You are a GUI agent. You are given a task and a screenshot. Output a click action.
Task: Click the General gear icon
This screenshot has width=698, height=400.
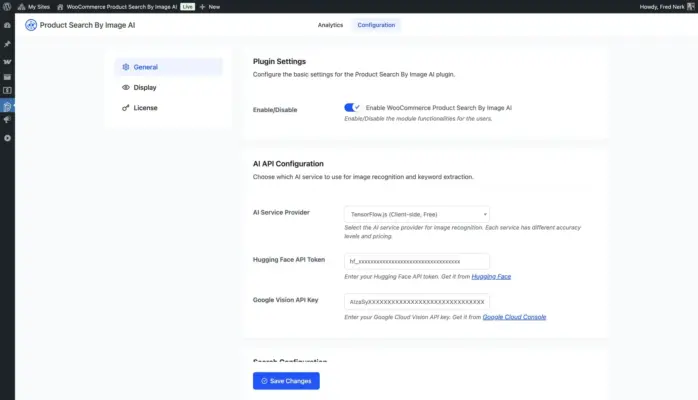point(126,67)
